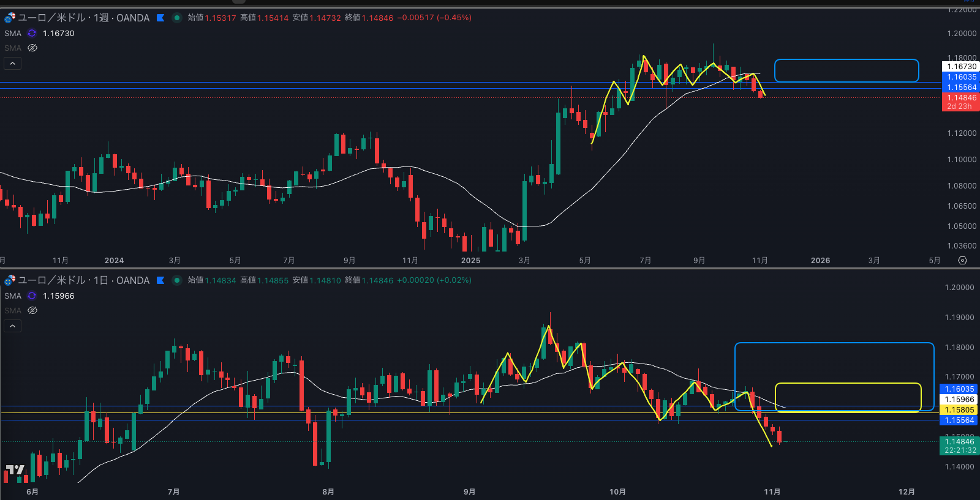Show the hidden SMA indicator on weekly chart

(x=32, y=48)
